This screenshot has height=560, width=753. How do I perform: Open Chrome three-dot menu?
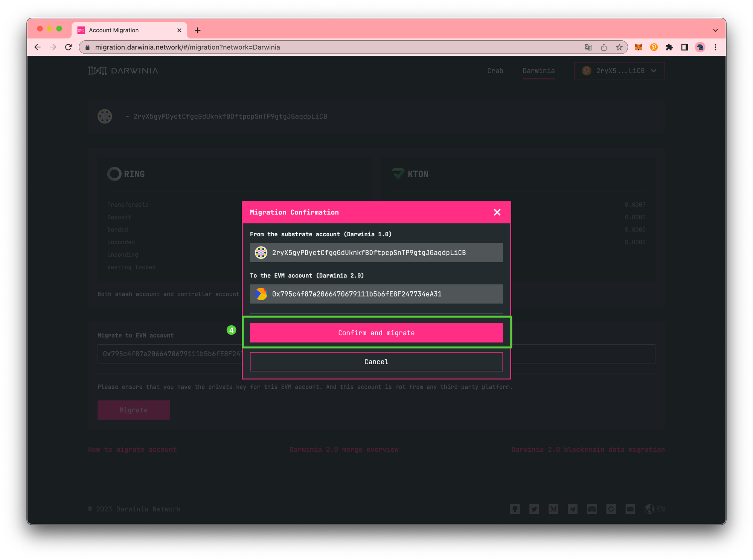tap(715, 47)
